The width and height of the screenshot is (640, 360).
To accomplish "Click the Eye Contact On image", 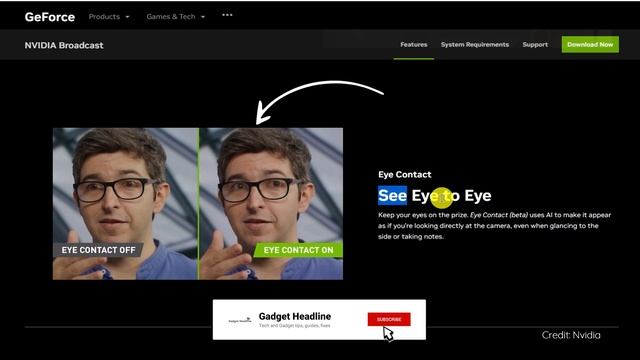I will pyautogui.click(x=271, y=204).
